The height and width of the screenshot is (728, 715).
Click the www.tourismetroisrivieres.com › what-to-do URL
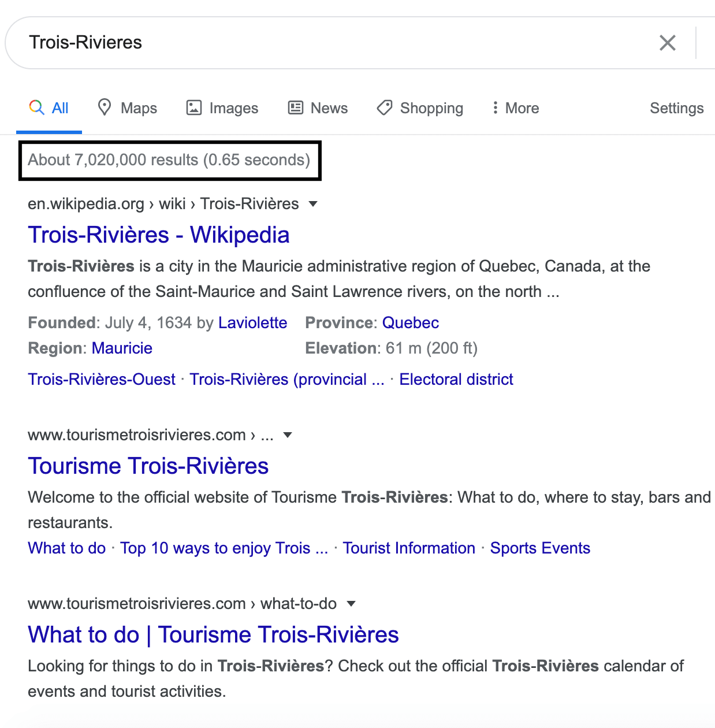(x=183, y=604)
